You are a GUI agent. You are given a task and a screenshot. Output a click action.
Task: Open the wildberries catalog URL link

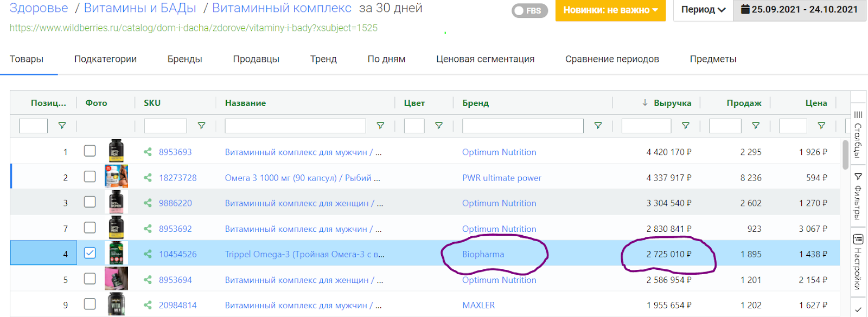[193, 28]
